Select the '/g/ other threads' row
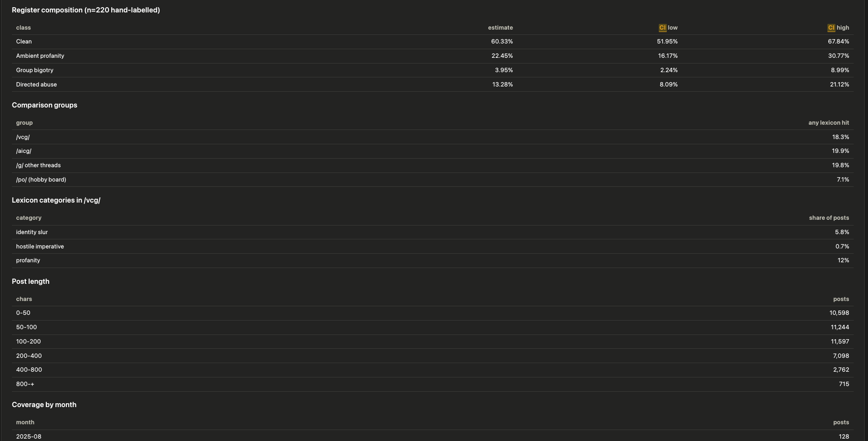Viewport: 868px width, 441px height. click(x=432, y=165)
